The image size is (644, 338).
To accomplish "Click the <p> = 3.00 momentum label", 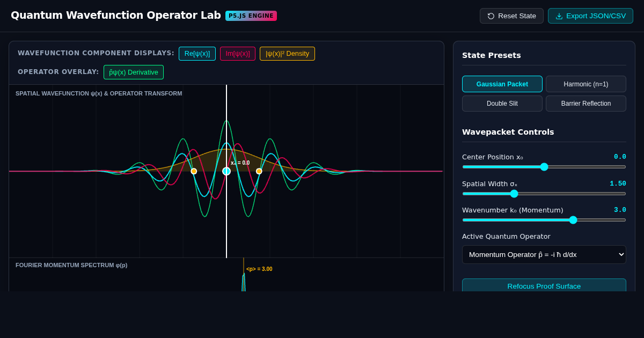I will [x=259, y=269].
